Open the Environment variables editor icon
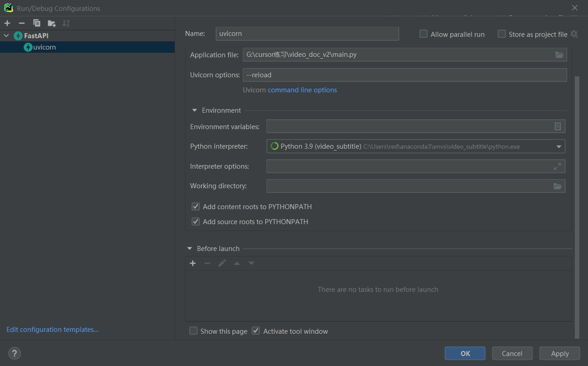Screen dimensions: 588x366 pos(558,126)
